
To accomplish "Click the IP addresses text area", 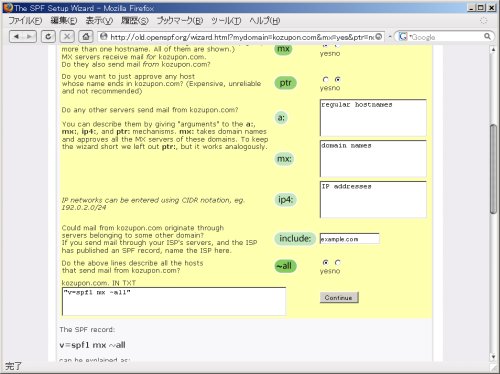I will point(373,200).
